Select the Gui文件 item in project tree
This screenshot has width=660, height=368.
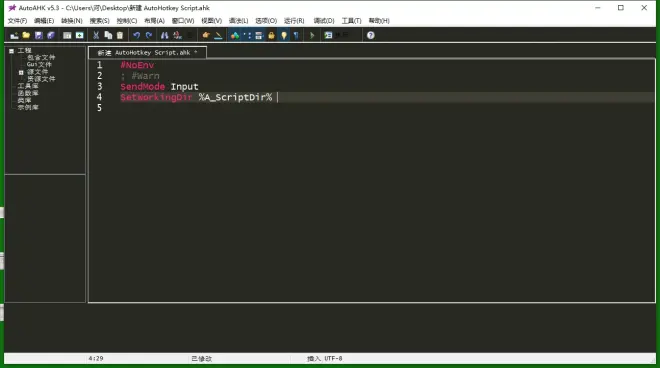(x=39, y=64)
